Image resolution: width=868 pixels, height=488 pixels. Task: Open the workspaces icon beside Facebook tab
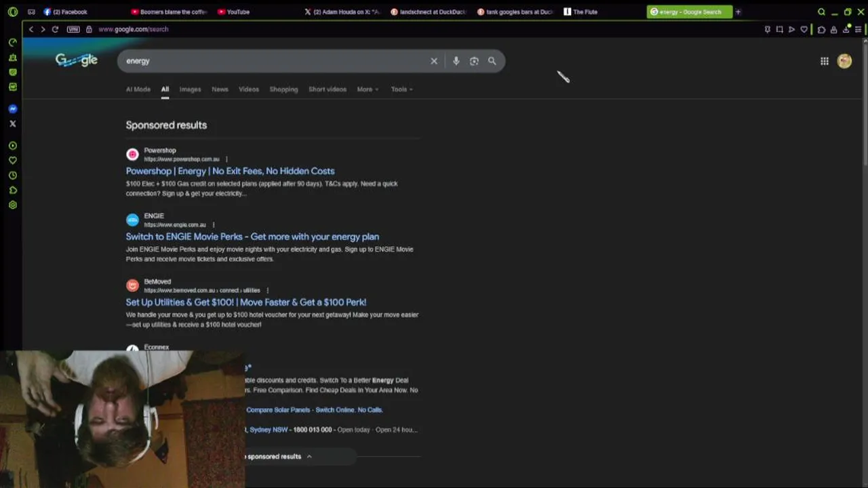[31, 12]
